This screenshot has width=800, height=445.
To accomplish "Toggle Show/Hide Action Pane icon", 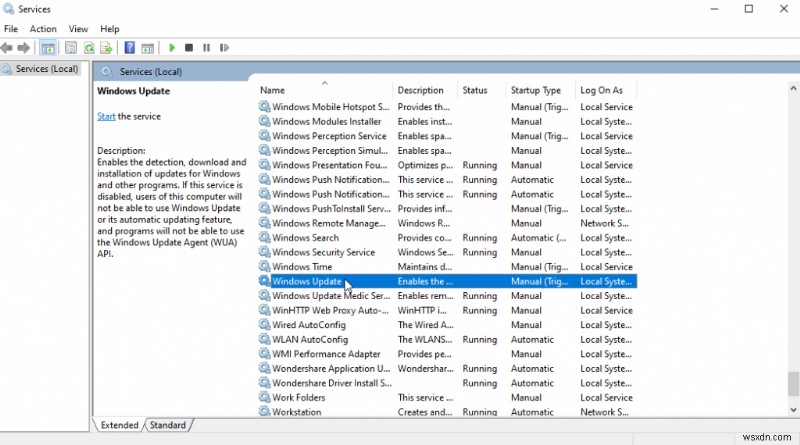I will click(147, 48).
